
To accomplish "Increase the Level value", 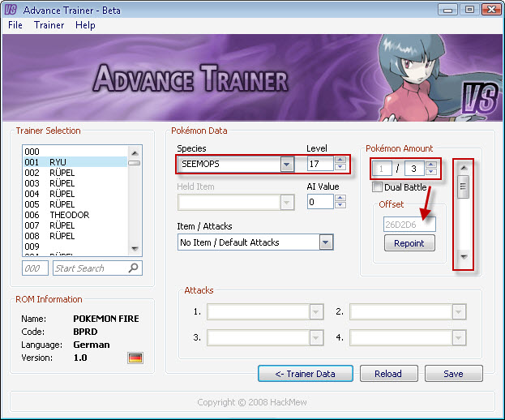I will (x=340, y=160).
